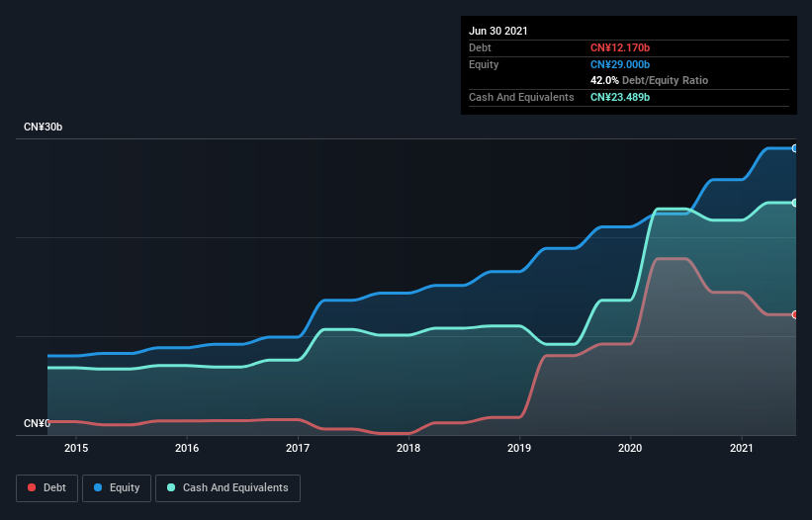Click the red Debt legend dot
Viewport: 812px width, 520px height.
[x=32, y=487]
